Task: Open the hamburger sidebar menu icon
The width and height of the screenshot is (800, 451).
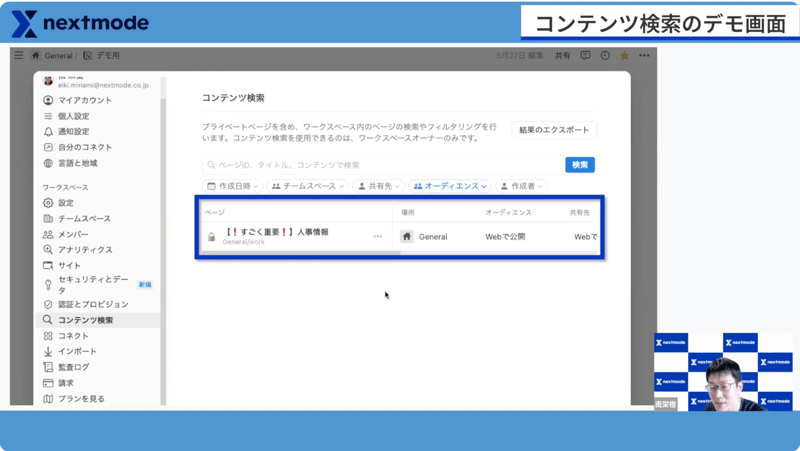Action: [19, 55]
